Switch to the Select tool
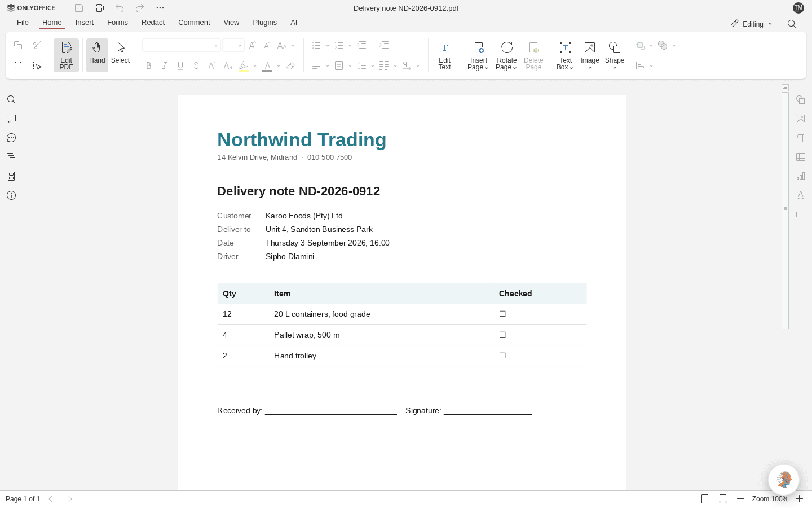This screenshot has height=508, width=812. pyautogui.click(x=121, y=55)
